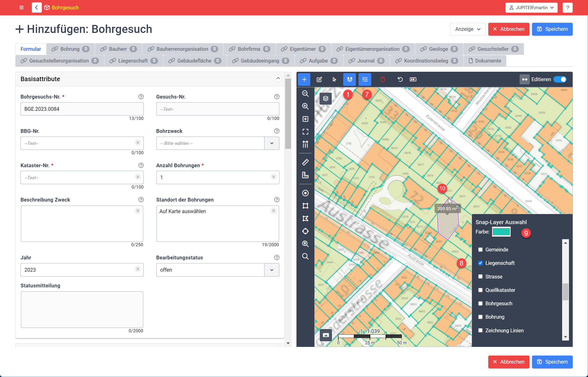The width and height of the screenshot is (588, 377).
Task: Switch map to full extent view
Action: (x=305, y=132)
